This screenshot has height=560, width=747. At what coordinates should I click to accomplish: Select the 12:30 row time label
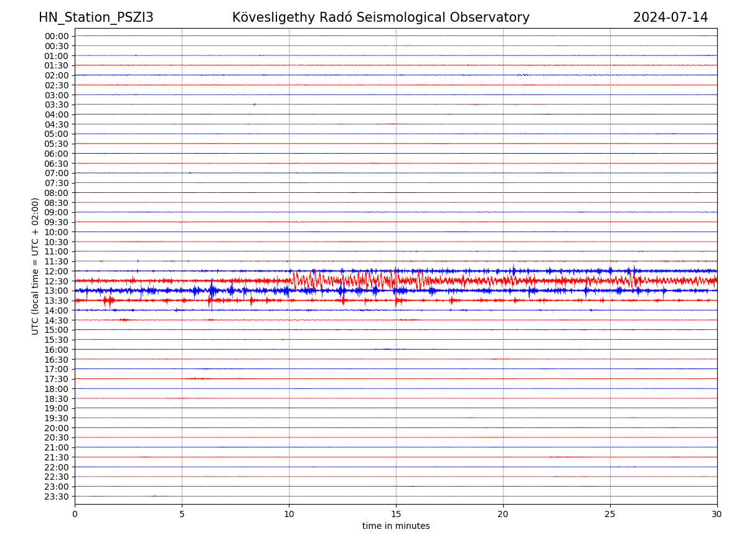(x=56, y=281)
